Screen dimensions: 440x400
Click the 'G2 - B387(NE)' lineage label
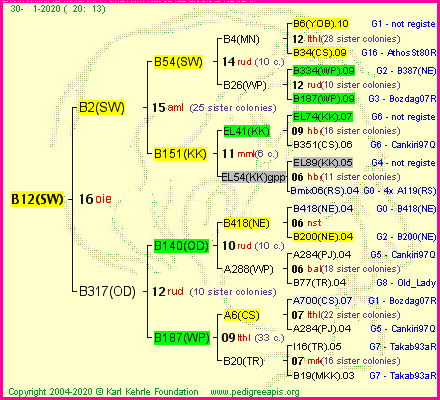pos(406,71)
